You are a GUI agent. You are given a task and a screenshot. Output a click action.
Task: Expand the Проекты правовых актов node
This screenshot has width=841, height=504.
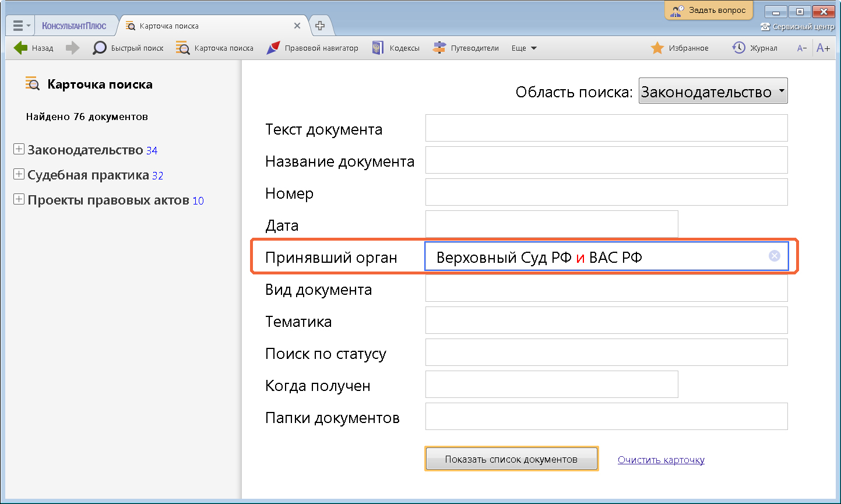coord(19,200)
